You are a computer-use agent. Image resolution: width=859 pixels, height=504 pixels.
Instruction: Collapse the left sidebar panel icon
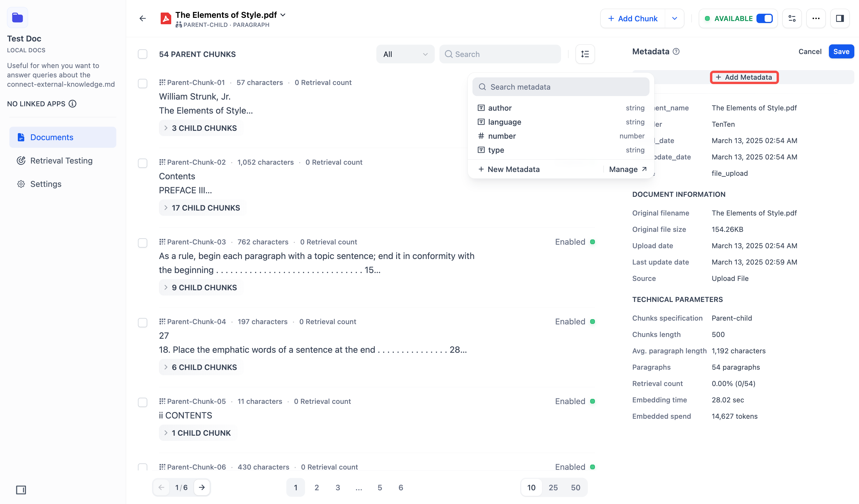click(21, 490)
